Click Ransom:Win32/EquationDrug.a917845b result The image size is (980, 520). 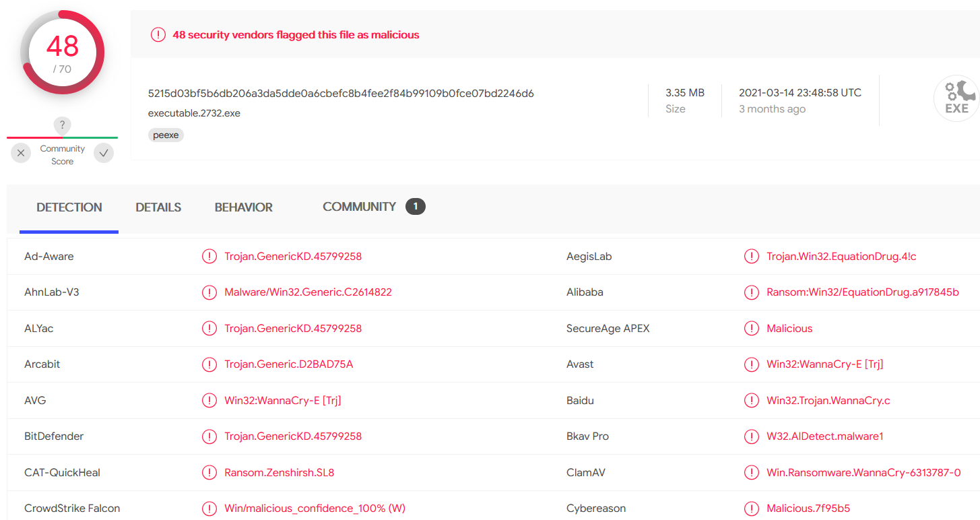click(x=863, y=292)
